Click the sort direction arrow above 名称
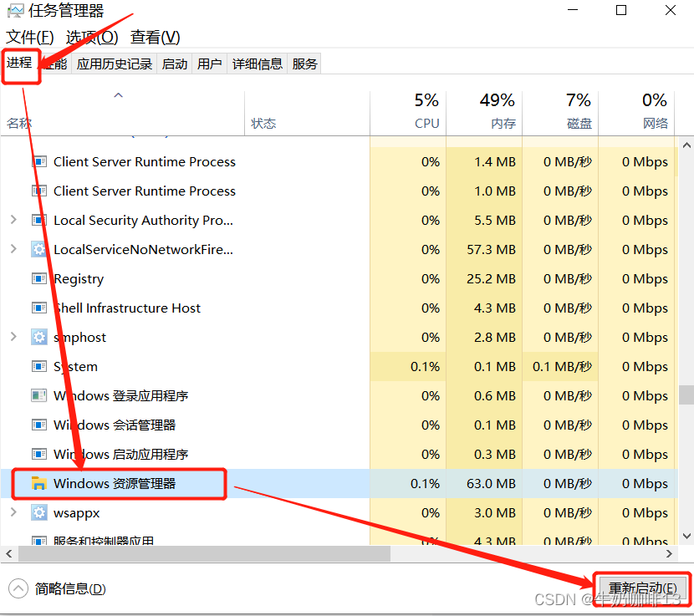Screen dimensions: 694x616 click(118, 95)
